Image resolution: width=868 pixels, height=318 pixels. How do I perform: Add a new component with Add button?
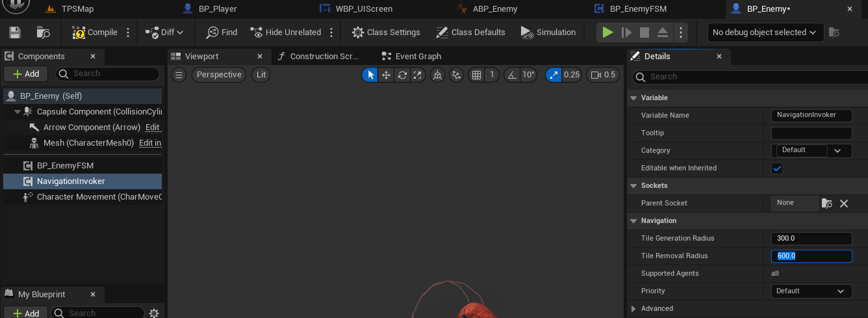pos(26,74)
